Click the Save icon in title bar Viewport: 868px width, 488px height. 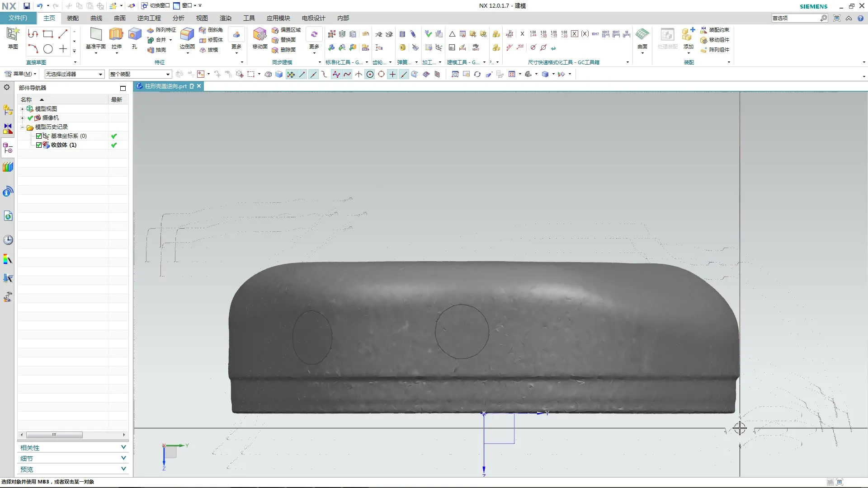pos(27,6)
